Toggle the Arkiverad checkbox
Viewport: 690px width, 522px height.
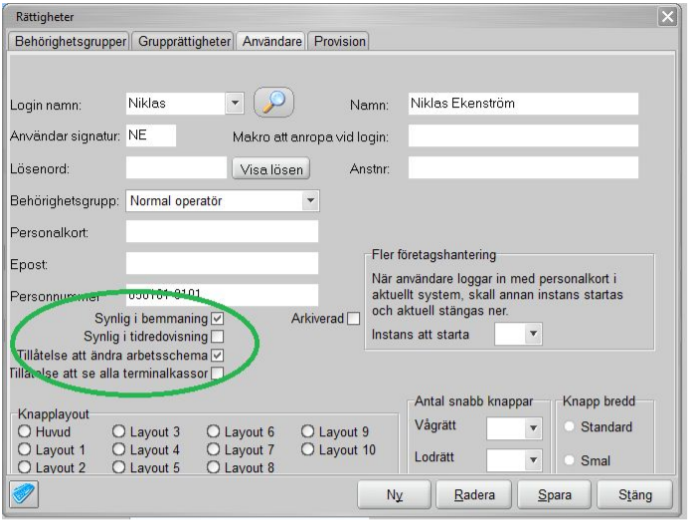pyautogui.click(x=352, y=319)
